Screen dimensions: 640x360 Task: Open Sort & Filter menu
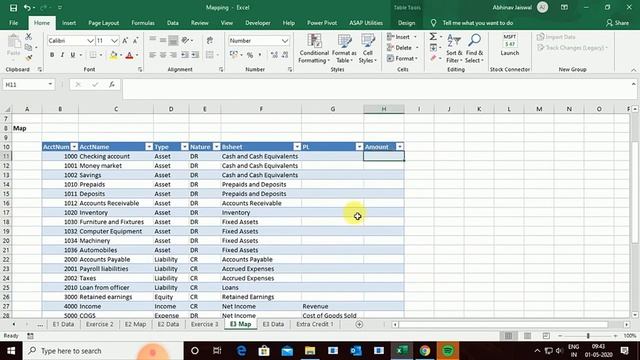pyautogui.click(x=454, y=49)
